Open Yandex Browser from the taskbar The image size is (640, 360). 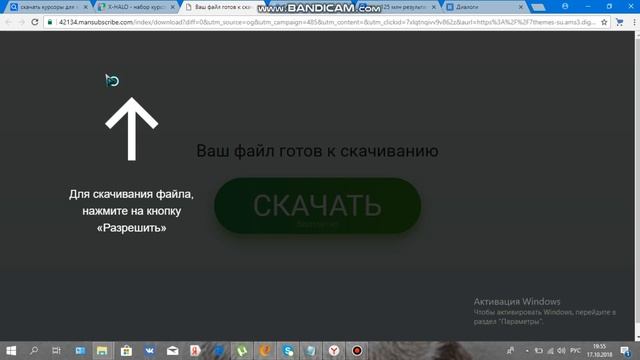(x=334, y=351)
